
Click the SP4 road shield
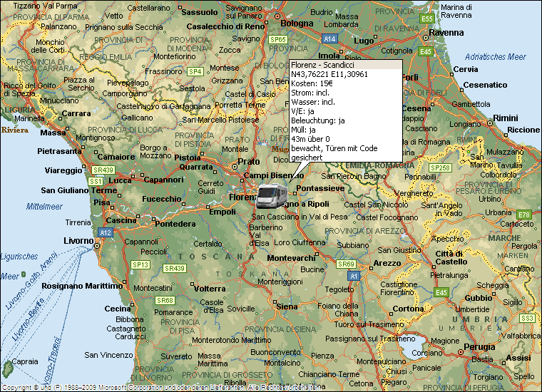pos(195,71)
